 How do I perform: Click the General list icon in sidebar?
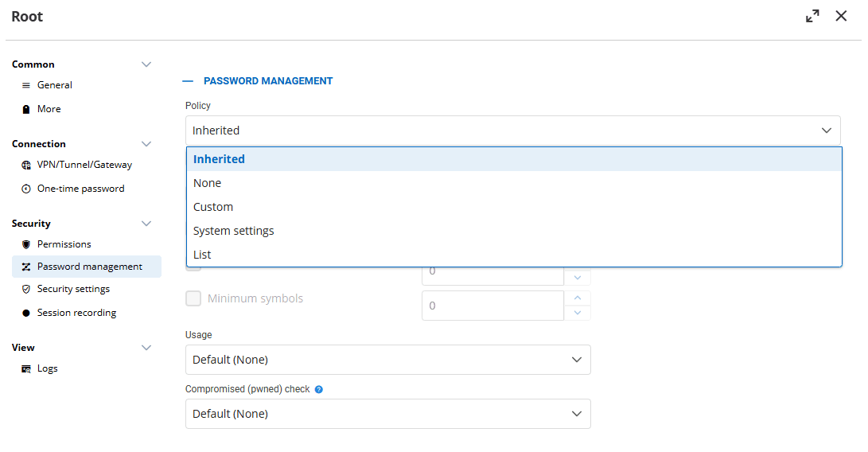tap(26, 85)
